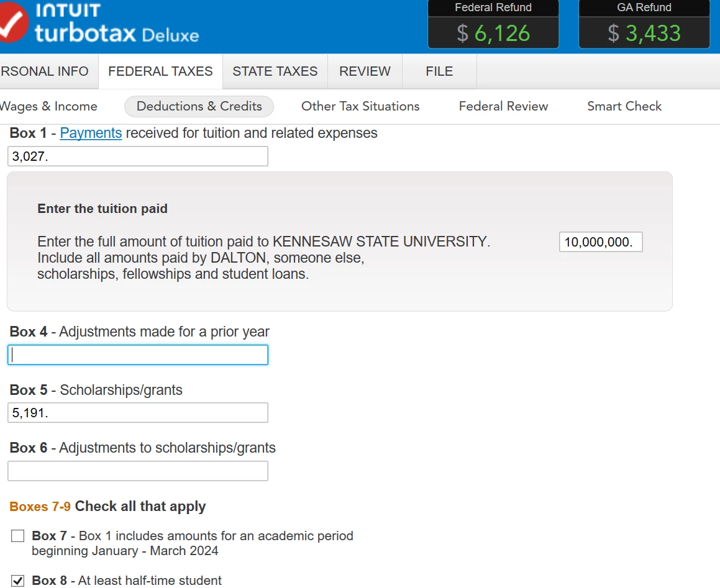720x588 pixels.
Task: Click the 'Enter the tuition paid' heading
Action: coord(103,209)
